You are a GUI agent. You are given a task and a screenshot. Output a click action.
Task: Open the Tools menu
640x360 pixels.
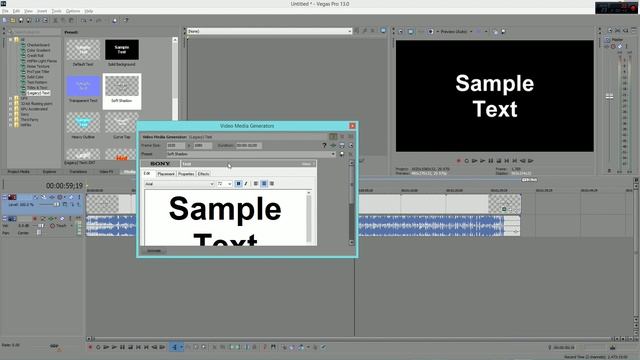point(56,11)
